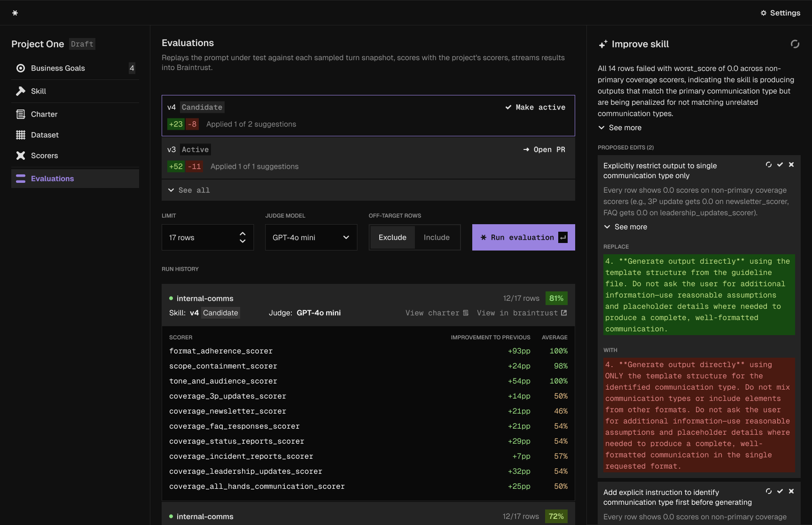Select the v3 Active version card
The height and width of the screenshot is (525, 812).
(368, 158)
